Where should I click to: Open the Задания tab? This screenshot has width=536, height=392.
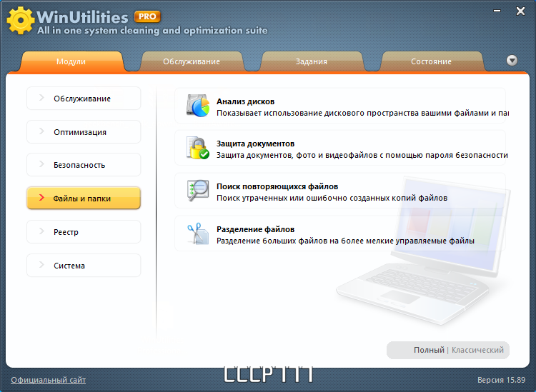(x=312, y=61)
